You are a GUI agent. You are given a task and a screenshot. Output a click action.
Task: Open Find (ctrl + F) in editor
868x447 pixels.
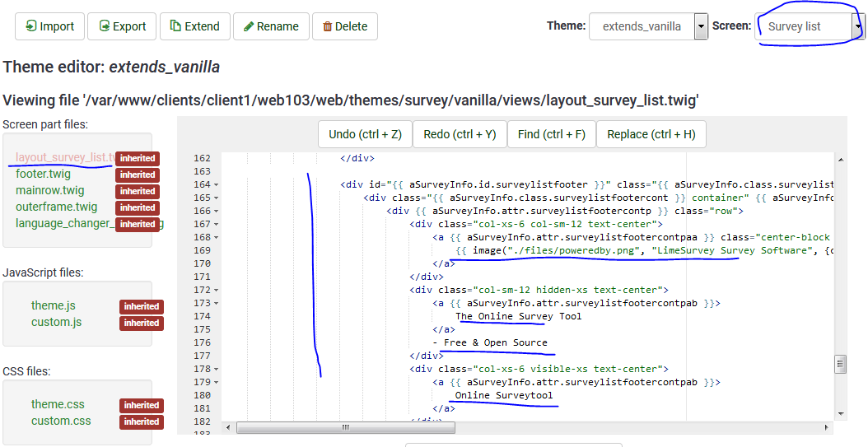pos(551,134)
